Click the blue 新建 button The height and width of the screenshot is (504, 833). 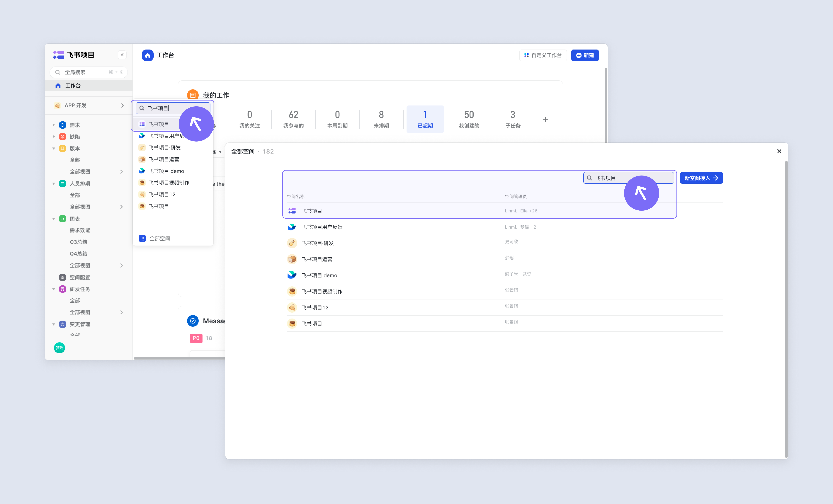585,55
